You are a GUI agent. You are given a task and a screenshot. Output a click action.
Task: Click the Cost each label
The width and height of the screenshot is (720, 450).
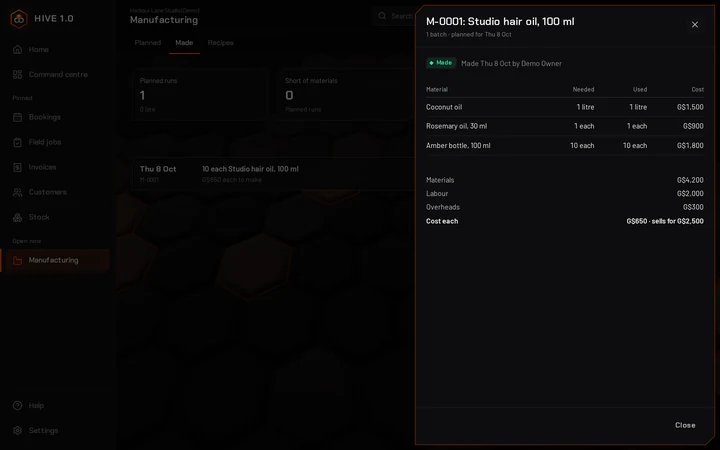coord(442,221)
